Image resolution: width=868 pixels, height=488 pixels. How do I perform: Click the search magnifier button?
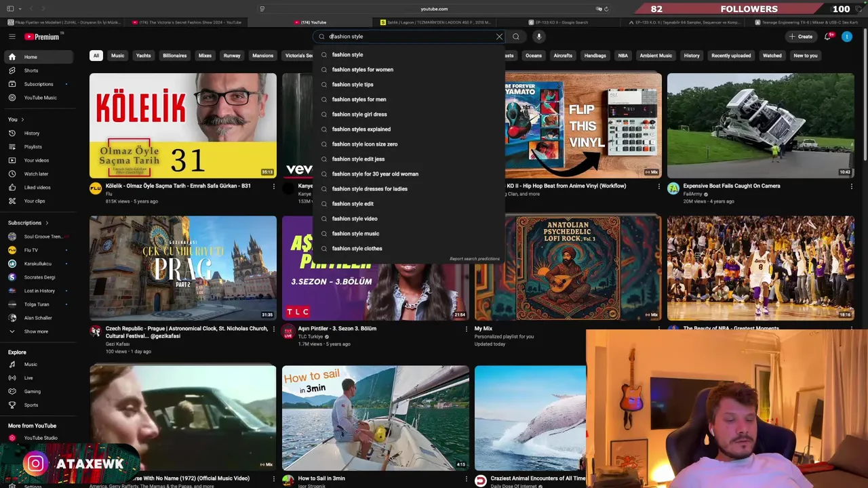[516, 37]
